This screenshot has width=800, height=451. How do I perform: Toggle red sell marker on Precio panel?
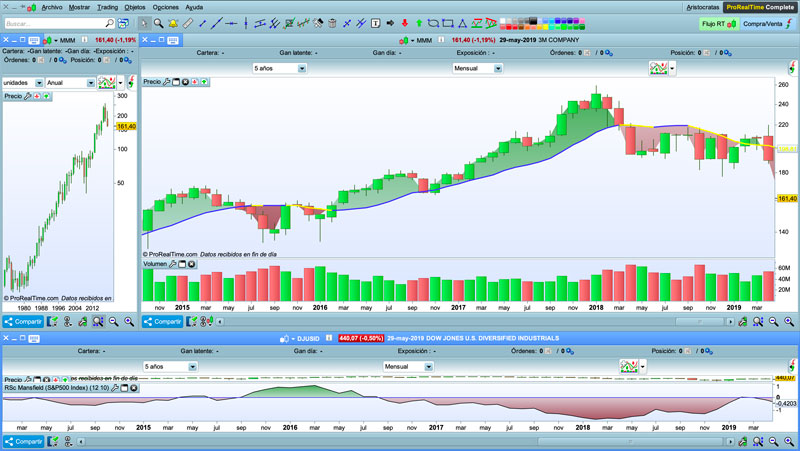click(194, 82)
